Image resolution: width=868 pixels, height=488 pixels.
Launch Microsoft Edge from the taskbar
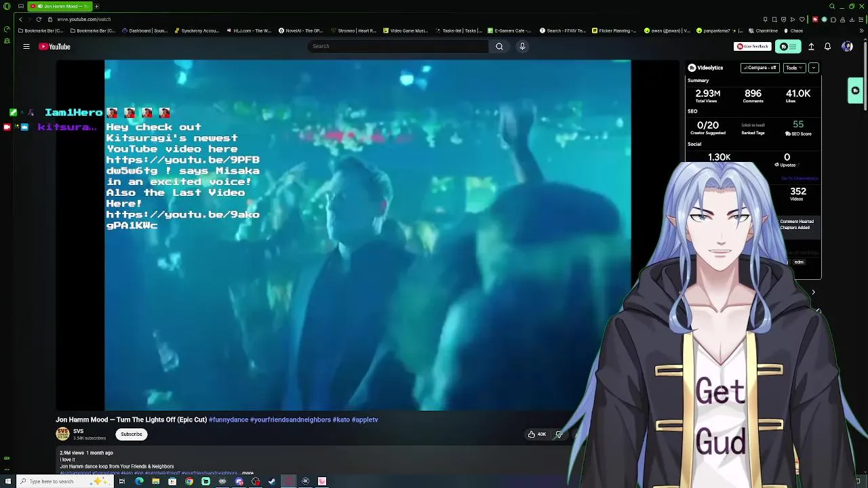(139, 481)
